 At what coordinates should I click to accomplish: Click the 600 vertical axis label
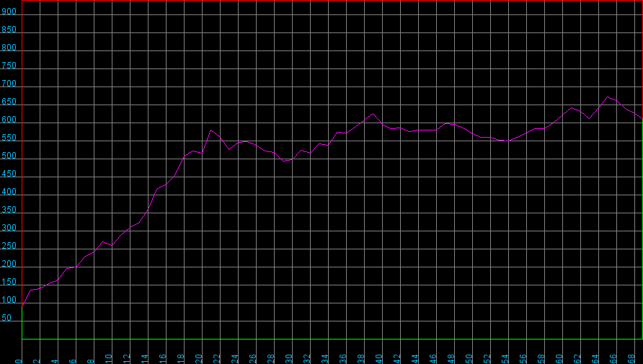coord(9,120)
